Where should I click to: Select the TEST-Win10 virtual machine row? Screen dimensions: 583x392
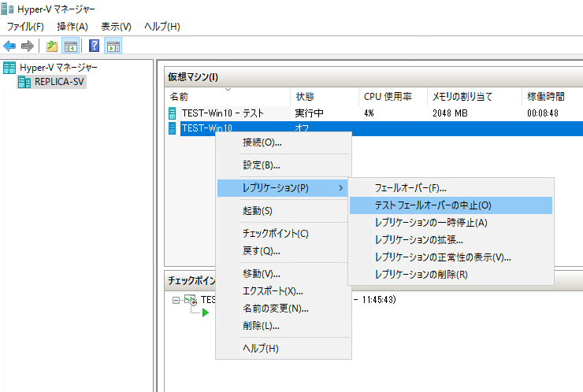coord(373,128)
